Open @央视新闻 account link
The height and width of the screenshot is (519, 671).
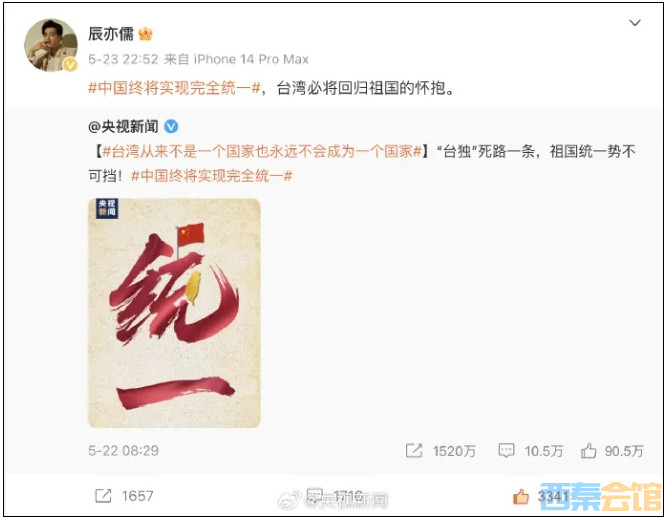pos(123,126)
